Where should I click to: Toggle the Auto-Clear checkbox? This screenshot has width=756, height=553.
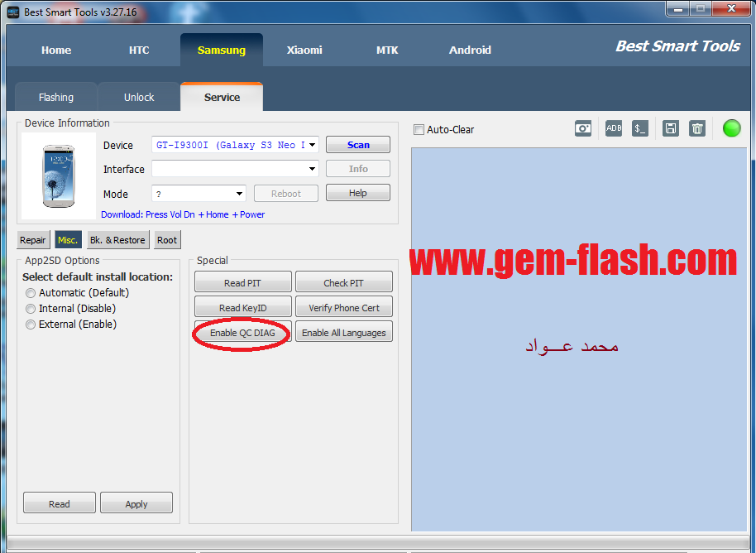click(419, 129)
